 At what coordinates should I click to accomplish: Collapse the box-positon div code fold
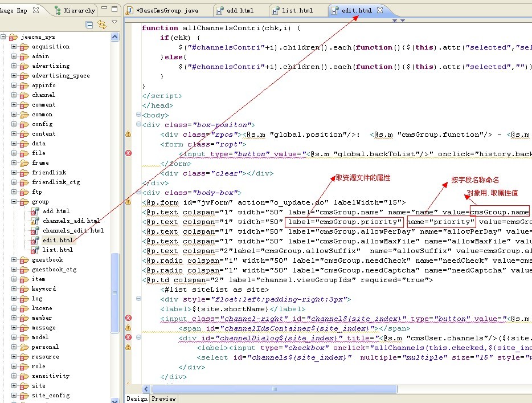coord(138,124)
